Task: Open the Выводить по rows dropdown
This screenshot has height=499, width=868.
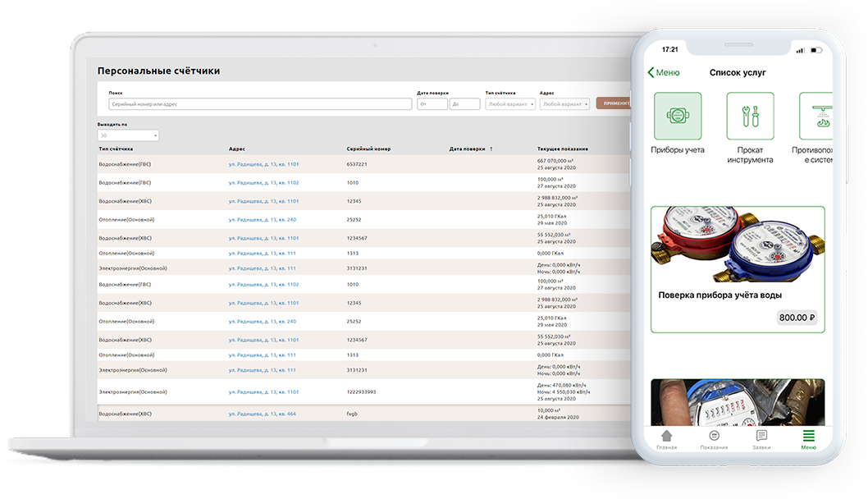Action: (128, 135)
